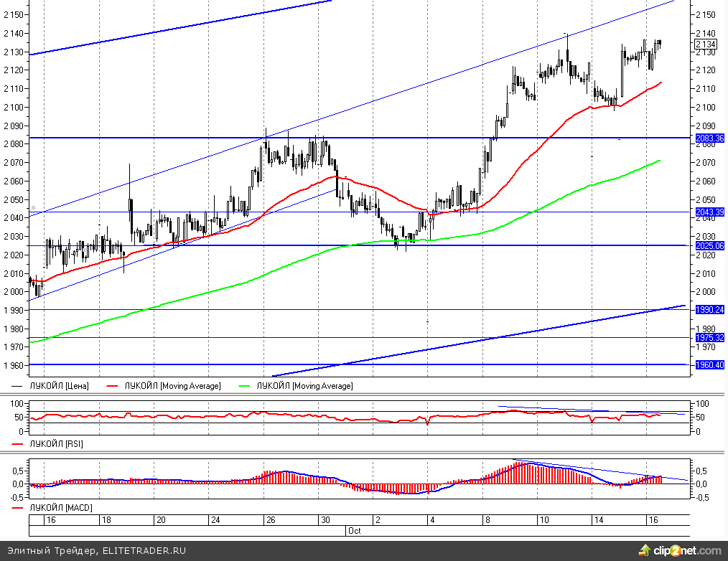Select the 2025.06 support level price tag

click(x=709, y=245)
